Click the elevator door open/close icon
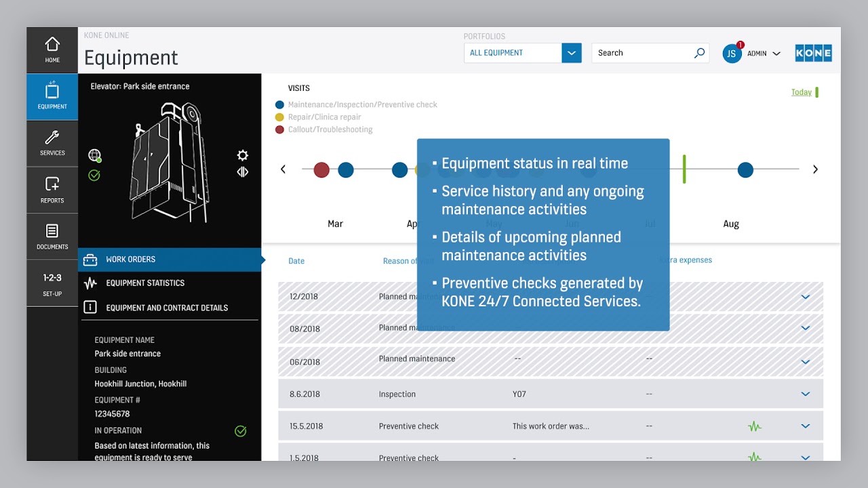Viewport: 868px width, 488px height. (242, 172)
